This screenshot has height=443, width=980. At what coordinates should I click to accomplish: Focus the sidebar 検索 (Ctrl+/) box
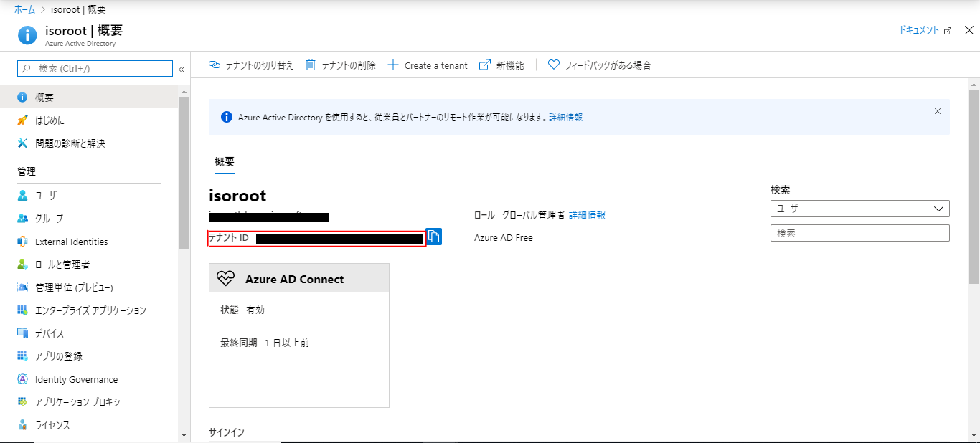click(x=95, y=68)
